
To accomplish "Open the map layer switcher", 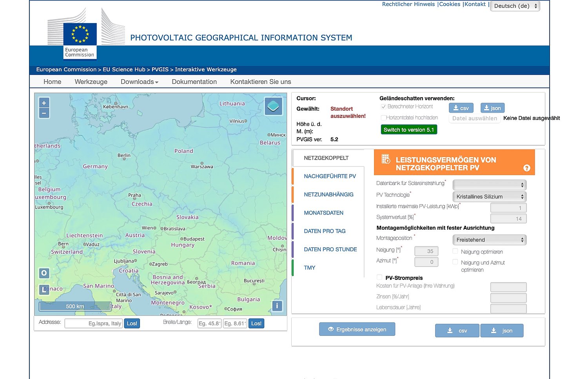I will 273,106.
